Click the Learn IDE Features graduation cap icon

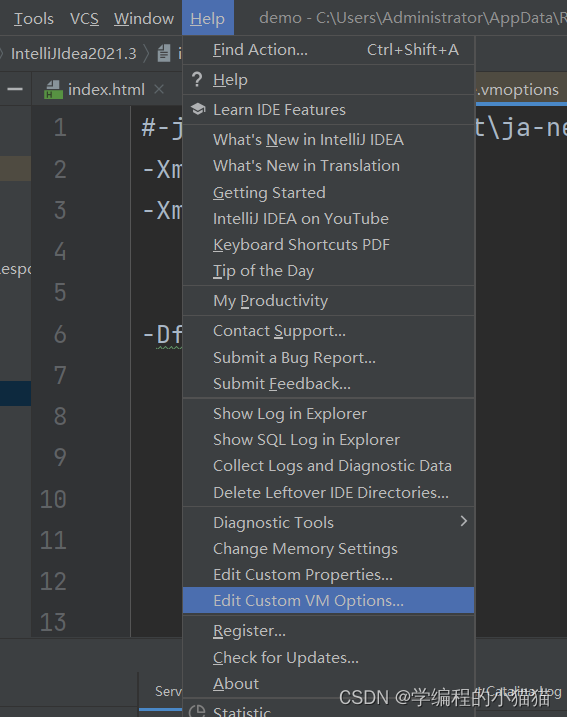pyautogui.click(x=198, y=109)
